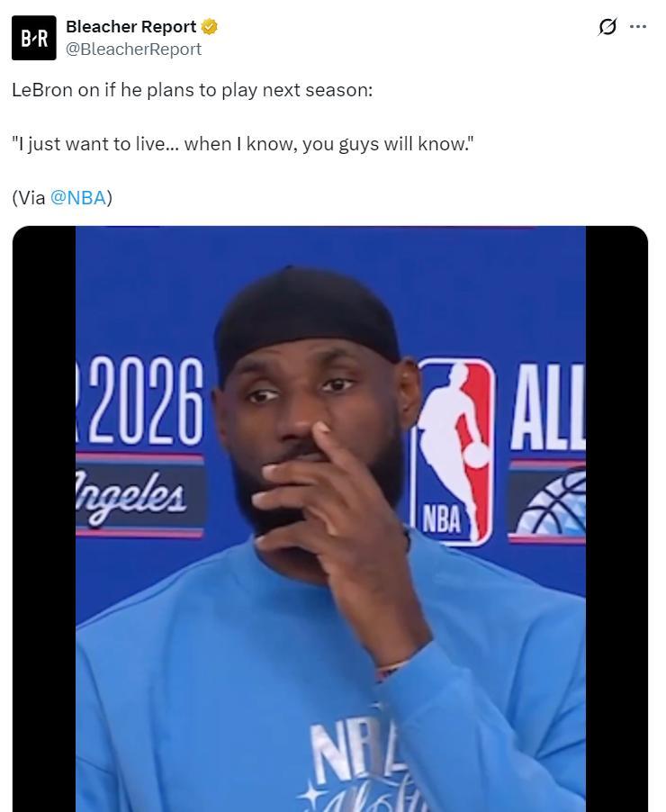Open the three-dot more options menu

tap(637, 26)
